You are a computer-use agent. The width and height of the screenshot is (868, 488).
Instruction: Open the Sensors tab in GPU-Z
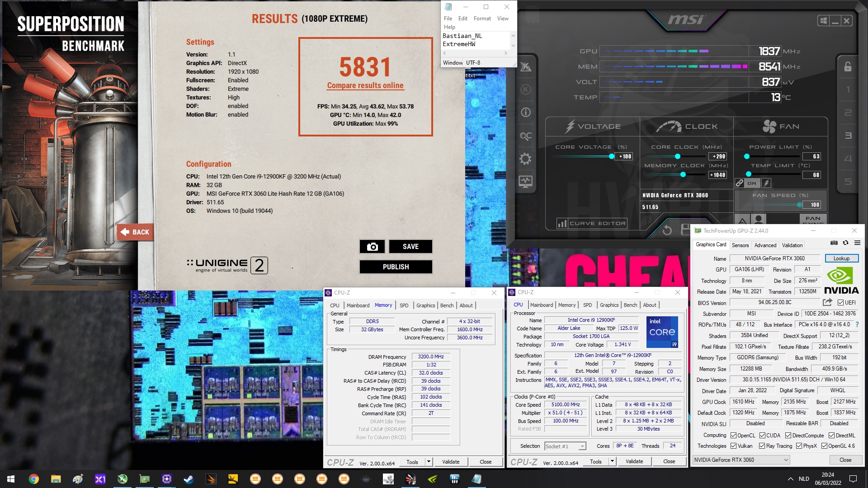[740, 245]
